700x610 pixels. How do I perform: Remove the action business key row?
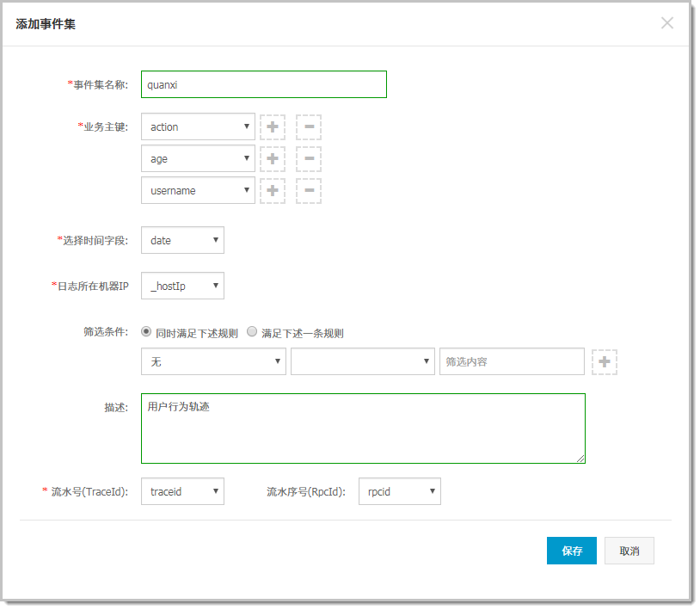pos(309,126)
